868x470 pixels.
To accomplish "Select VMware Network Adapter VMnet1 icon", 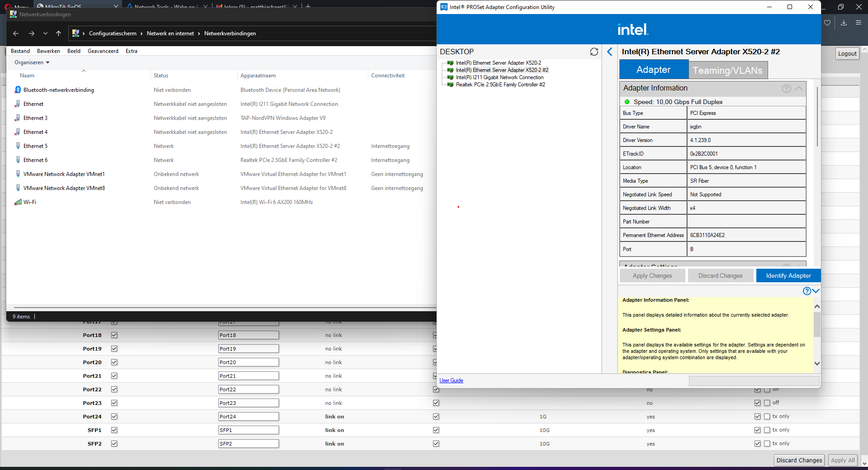I will (x=18, y=174).
